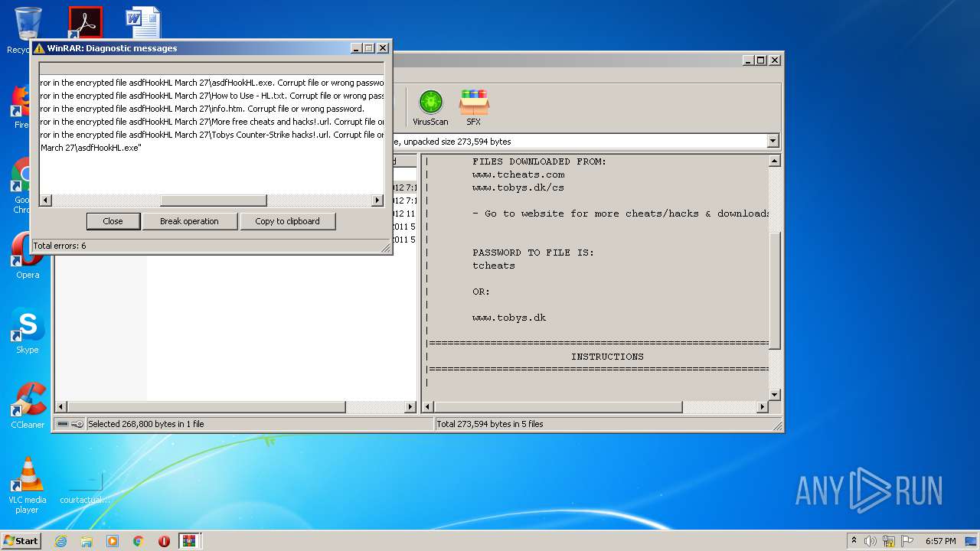Screen dimensions: 980x551
Task: Open the Adobe Acrobat desktop shortcut
Action: pyautogui.click(x=85, y=22)
